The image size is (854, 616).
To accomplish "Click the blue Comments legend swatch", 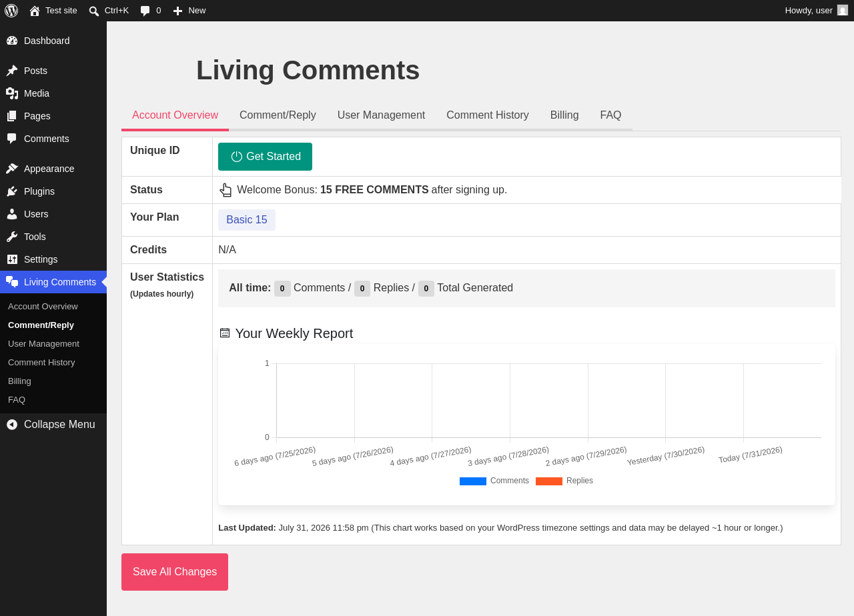I will pos(473,481).
